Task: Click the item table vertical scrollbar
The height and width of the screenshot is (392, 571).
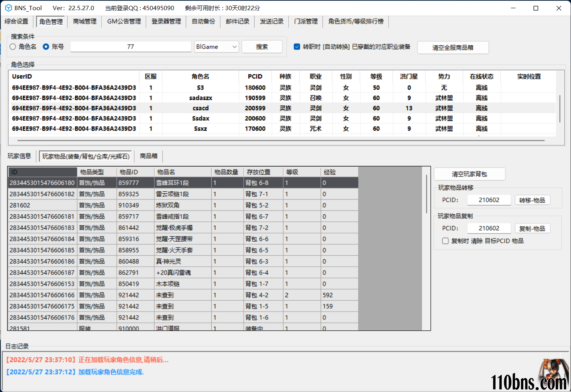Action: pos(426,194)
